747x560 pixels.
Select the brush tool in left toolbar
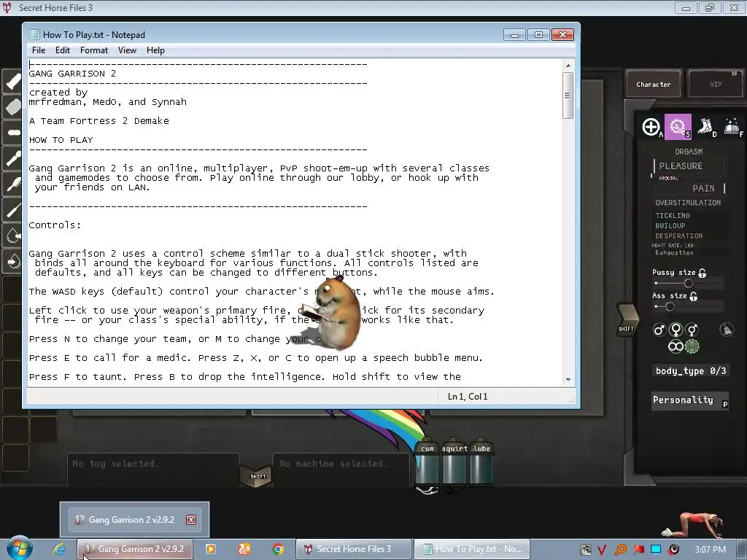(x=13, y=184)
